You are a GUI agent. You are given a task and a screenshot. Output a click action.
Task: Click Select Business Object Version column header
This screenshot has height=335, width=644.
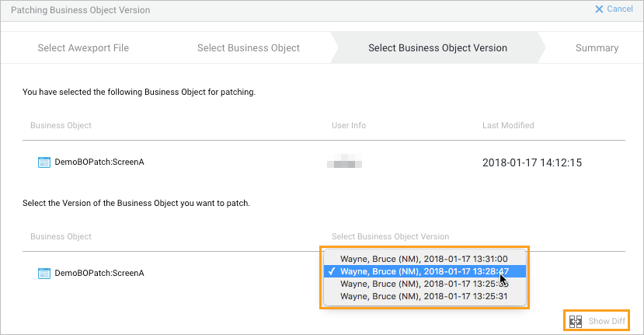click(390, 236)
